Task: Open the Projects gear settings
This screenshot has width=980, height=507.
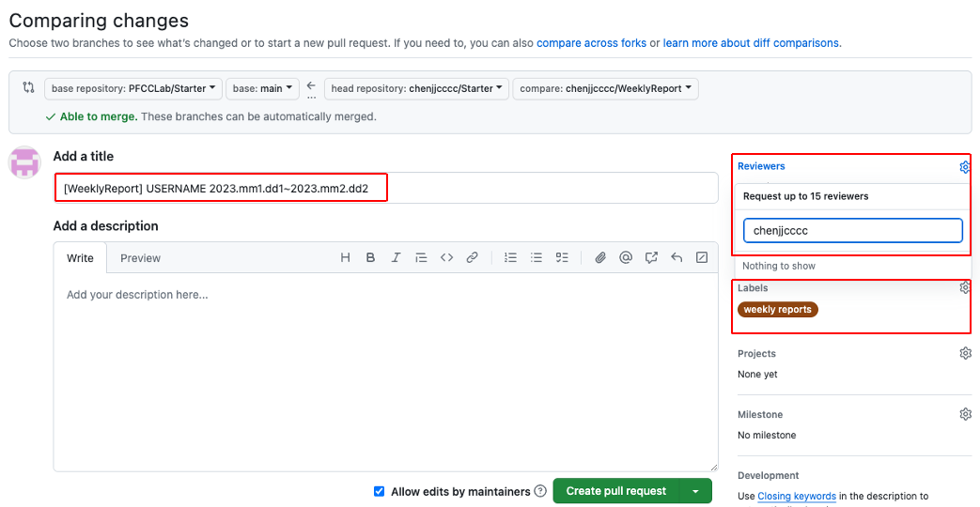Action: tap(966, 353)
